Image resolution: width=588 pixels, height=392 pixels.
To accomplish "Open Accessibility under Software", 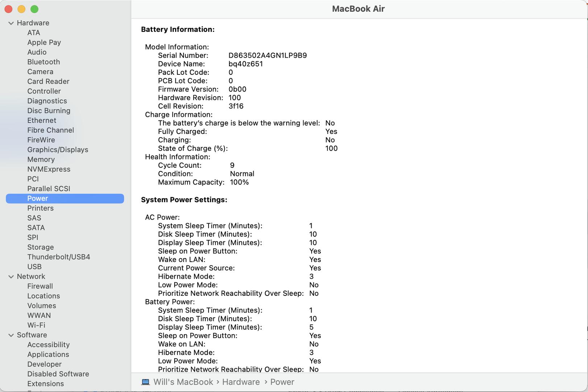I will click(x=48, y=345).
